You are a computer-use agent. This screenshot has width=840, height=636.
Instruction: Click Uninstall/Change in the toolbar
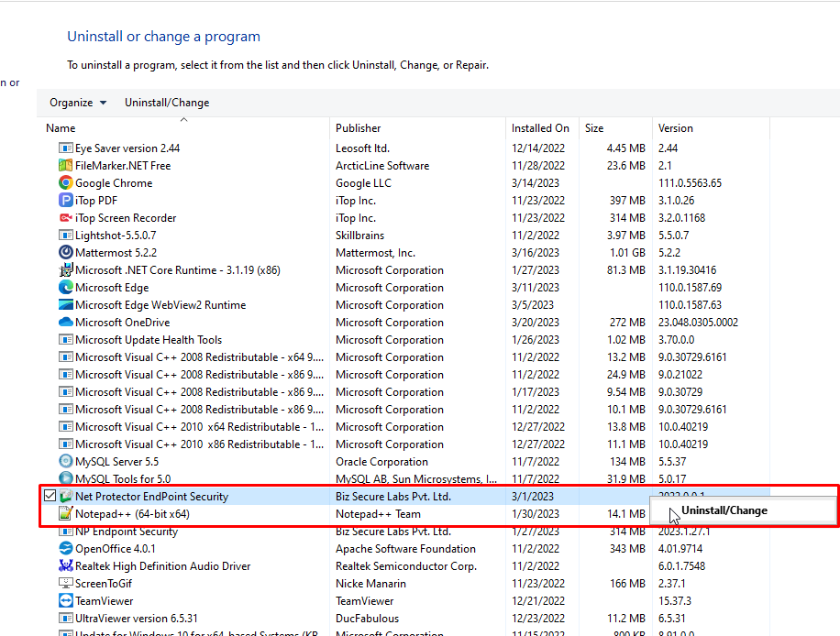167,103
